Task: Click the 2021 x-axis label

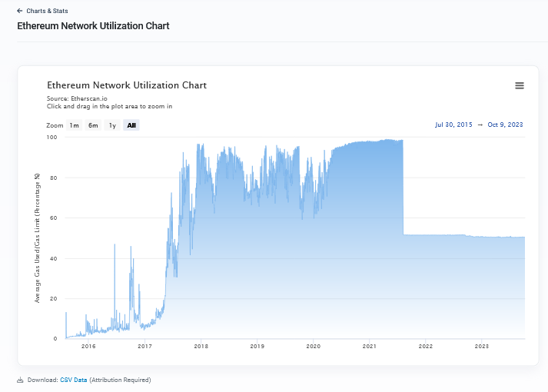Action: click(x=369, y=347)
